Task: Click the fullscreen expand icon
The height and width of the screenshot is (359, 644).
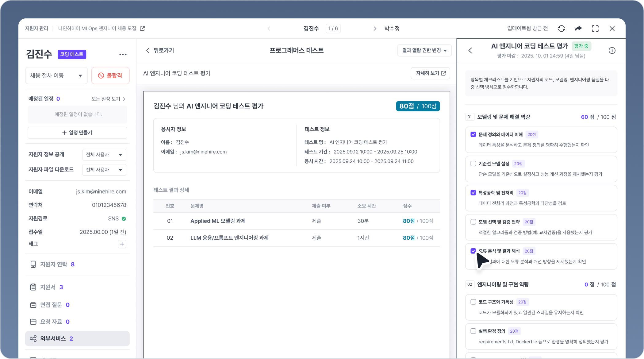Action: (x=595, y=29)
